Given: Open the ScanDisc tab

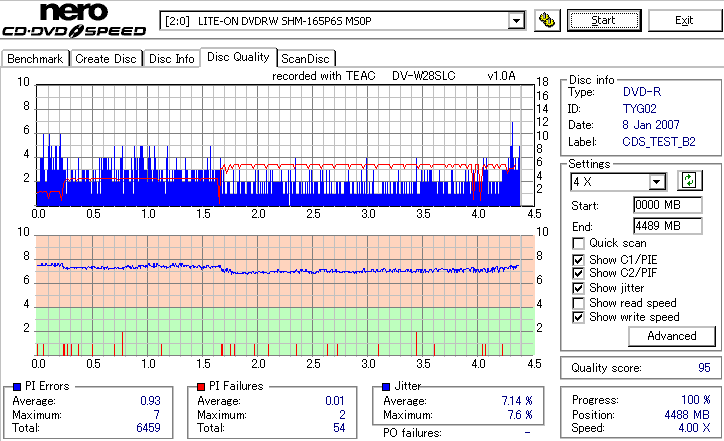Looking at the screenshot, I should tap(305, 59).
